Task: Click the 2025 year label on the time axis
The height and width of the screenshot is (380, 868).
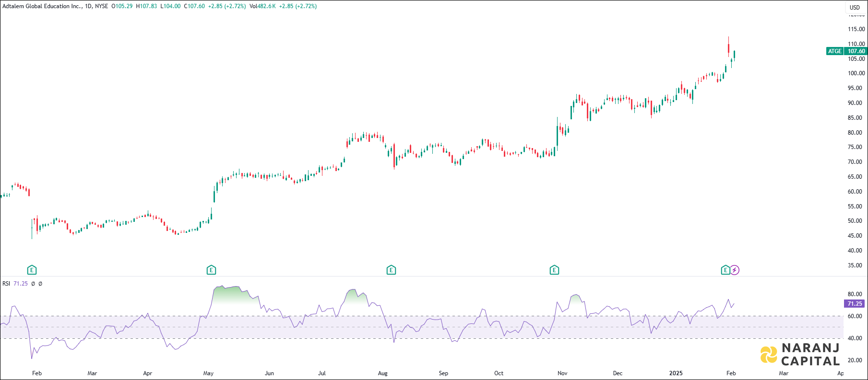Action: pos(676,373)
